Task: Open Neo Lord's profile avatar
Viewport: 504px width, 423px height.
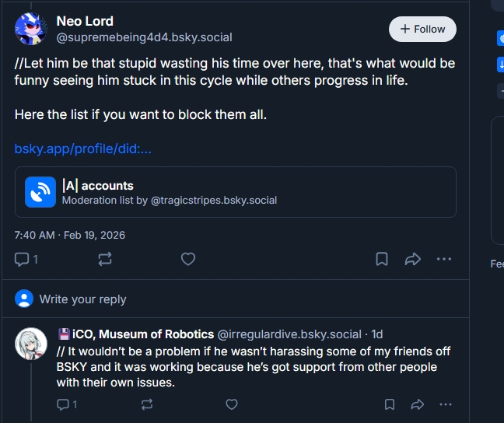Action: 30,29
